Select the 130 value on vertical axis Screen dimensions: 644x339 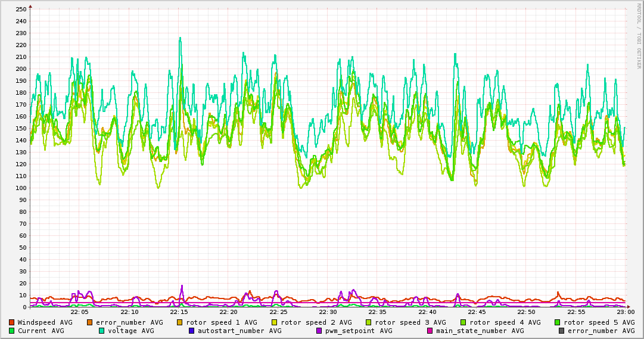(x=20, y=152)
